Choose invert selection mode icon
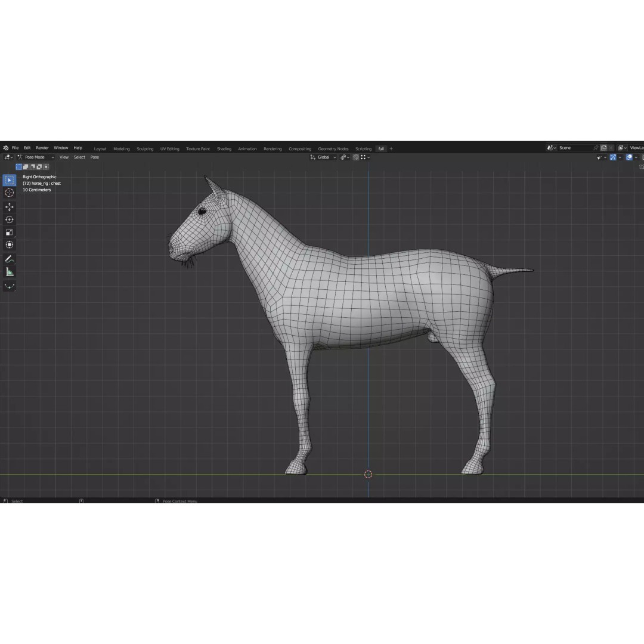This screenshot has width=644, height=644. (x=39, y=167)
